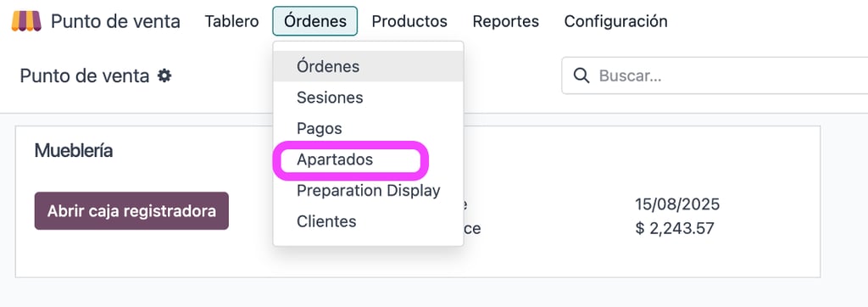Expand the Productos menu
Image resolution: width=868 pixels, height=307 pixels.
click(409, 21)
